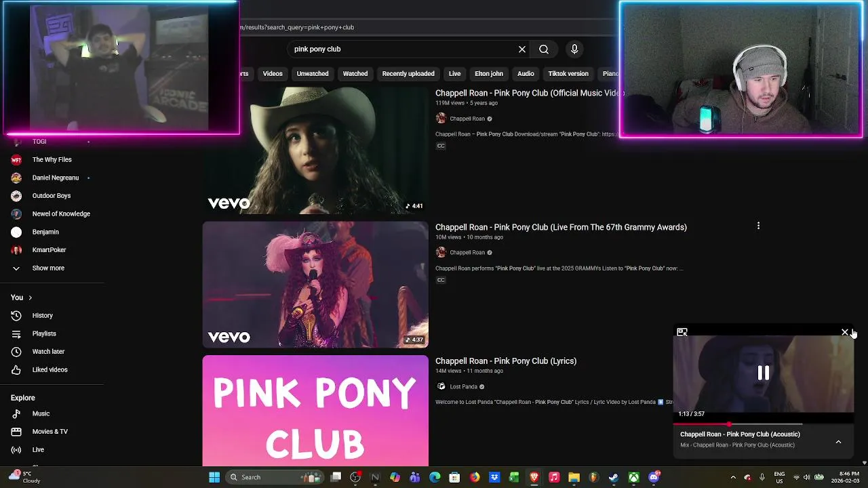Image resolution: width=868 pixels, height=488 pixels.
Task: Click the Pink Pony Club (Acoustic) miniplayer title
Action: point(740,434)
